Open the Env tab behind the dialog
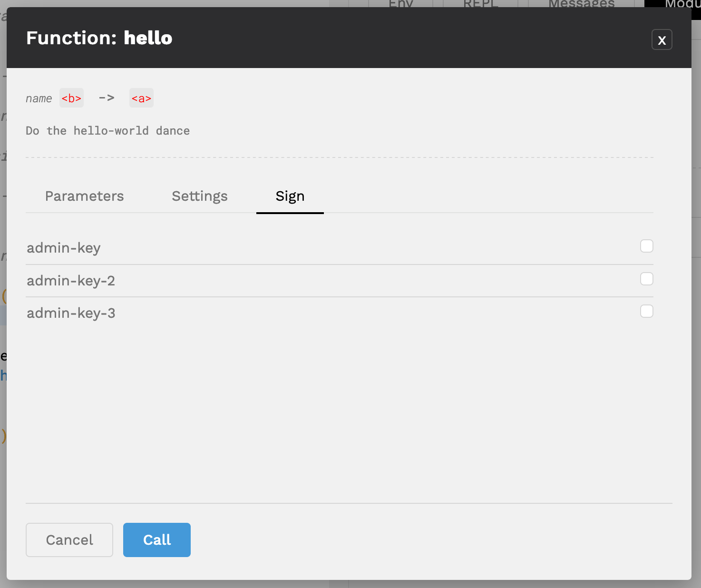Screen dimensions: 701x588 [x=401, y=3]
